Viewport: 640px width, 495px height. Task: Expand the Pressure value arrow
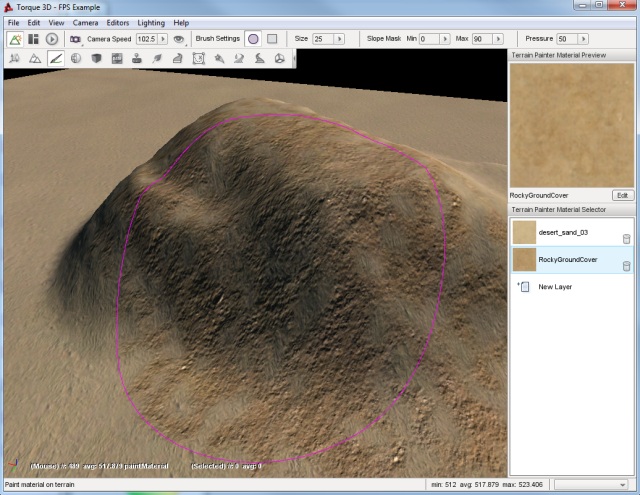[x=585, y=39]
